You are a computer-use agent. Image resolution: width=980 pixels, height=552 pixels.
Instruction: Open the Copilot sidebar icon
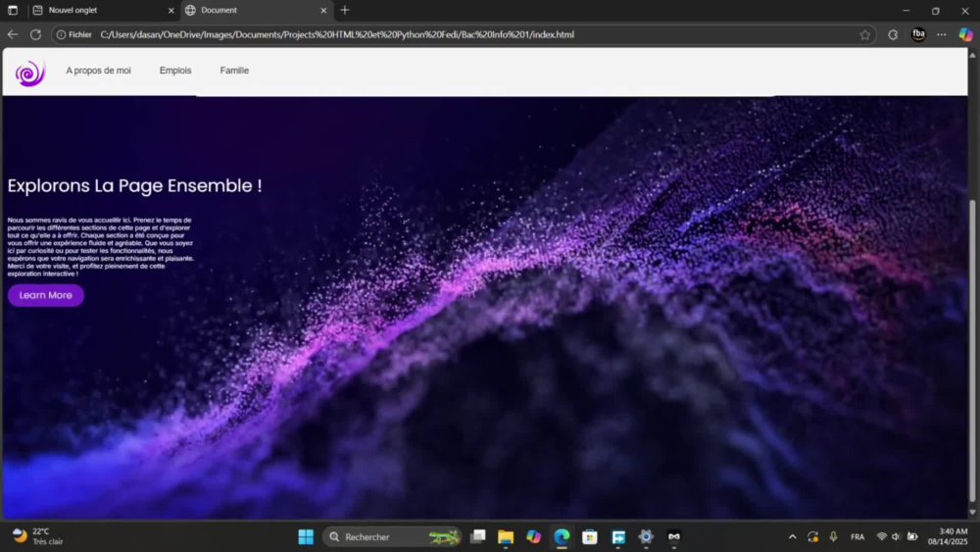[x=965, y=35]
